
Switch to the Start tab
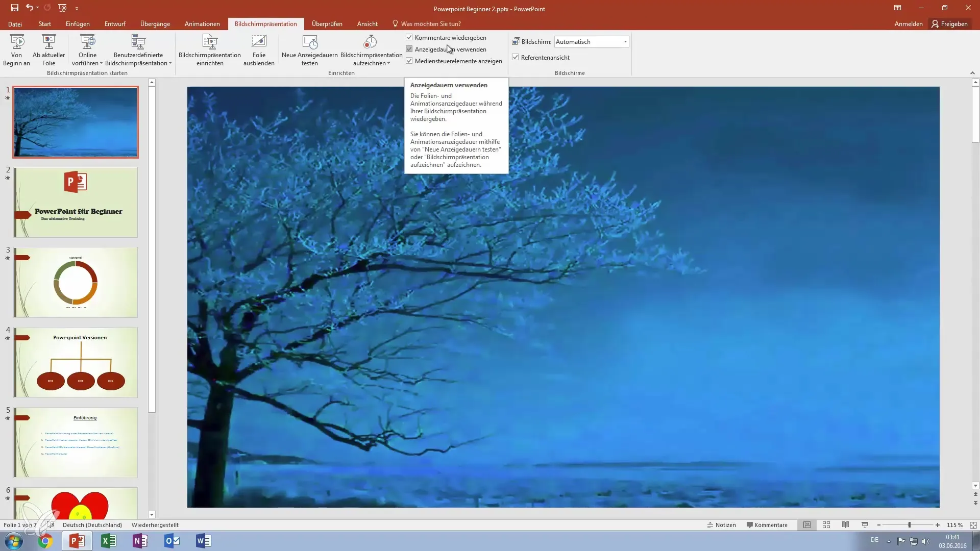(45, 24)
